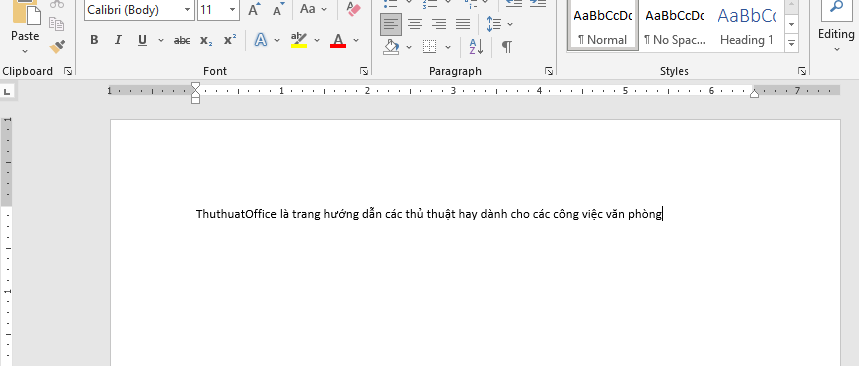This screenshot has height=366, width=859.
Task: Show paragraph marks with pilcrow button
Action: 507,47
